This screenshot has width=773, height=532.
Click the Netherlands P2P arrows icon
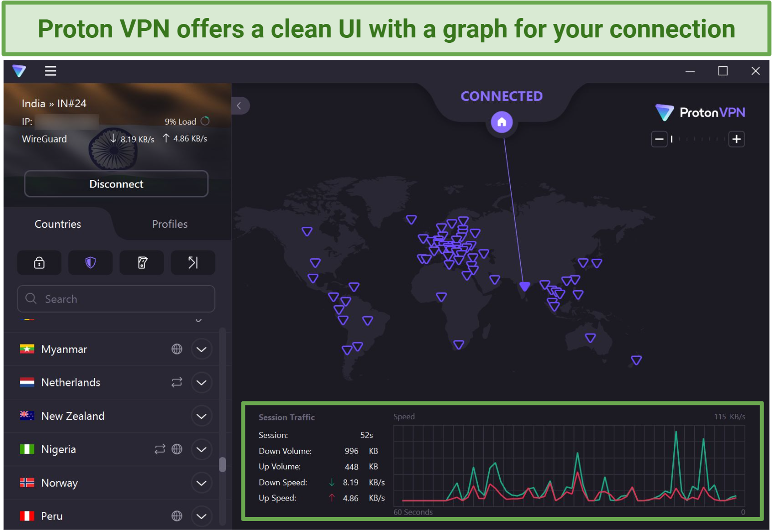point(177,382)
